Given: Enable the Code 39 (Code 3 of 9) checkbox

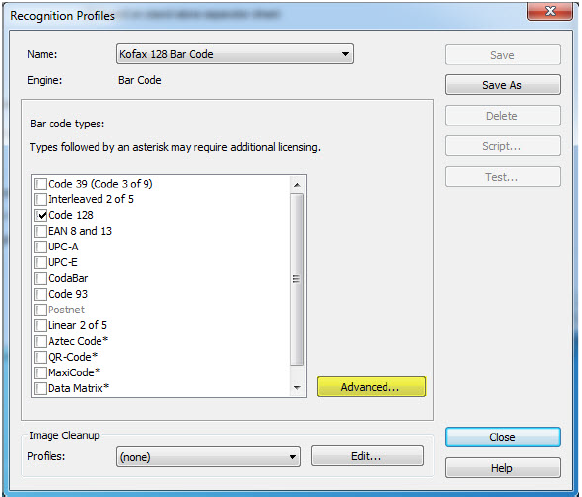Looking at the screenshot, I should [x=40, y=184].
